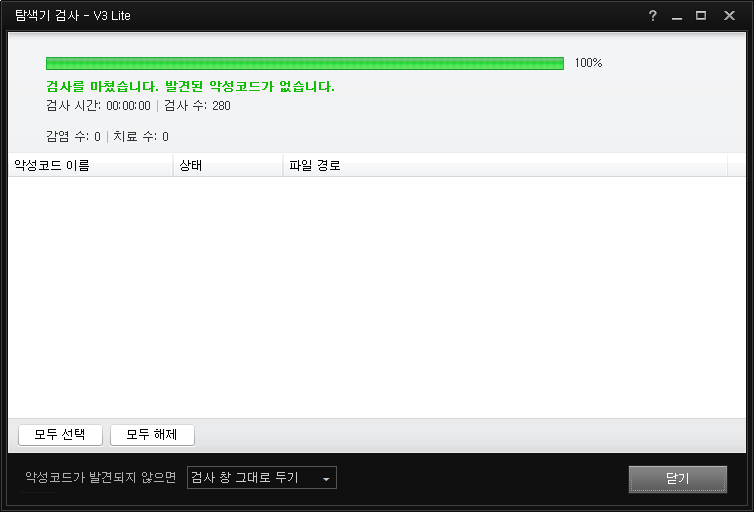Viewport: 754px width, 512px height.
Task: Click 모두 해제 button
Action: click(x=152, y=435)
